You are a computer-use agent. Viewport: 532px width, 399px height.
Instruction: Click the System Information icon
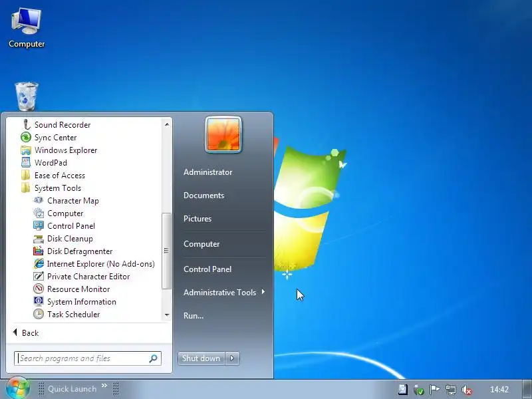pyautogui.click(x=39, y=301)
